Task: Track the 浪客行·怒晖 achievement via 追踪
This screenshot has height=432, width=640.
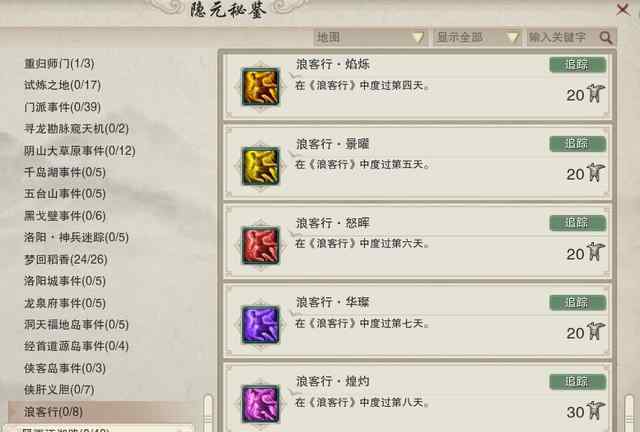Action: 578,223
